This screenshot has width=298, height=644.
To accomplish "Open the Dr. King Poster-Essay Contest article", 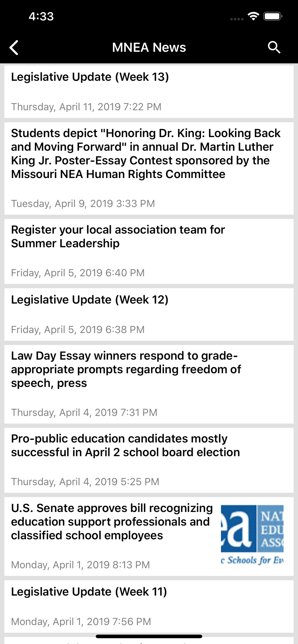I will [146, 154].
